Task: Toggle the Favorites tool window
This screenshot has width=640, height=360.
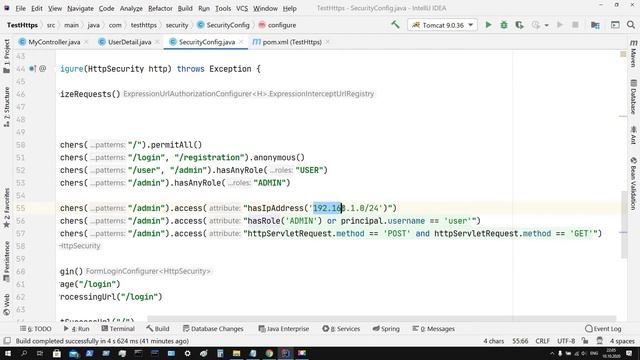Action: pos(6,208)
